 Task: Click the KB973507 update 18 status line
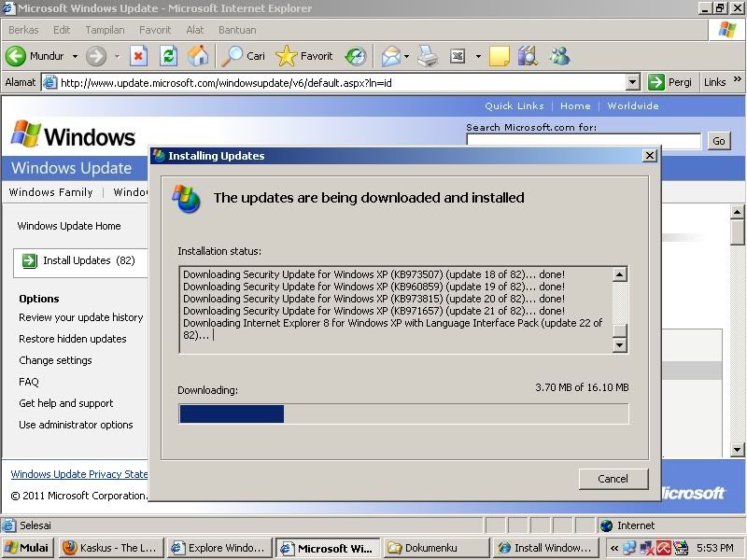pyautogui.click(x=374, y=274)
